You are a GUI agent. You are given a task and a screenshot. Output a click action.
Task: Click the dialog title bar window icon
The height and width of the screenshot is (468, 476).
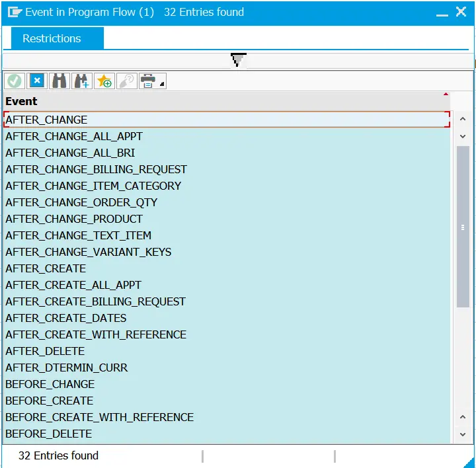[x=15, y=13]
